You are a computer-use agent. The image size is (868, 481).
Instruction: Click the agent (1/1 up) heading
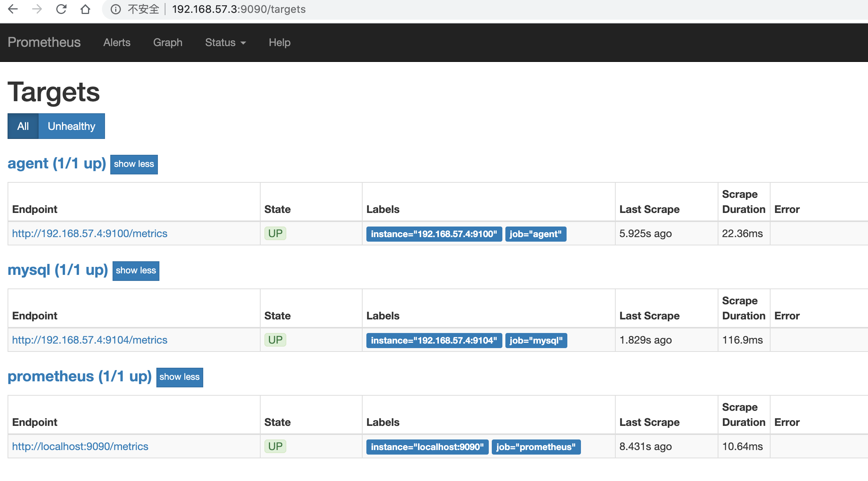[x=57, y=163]
